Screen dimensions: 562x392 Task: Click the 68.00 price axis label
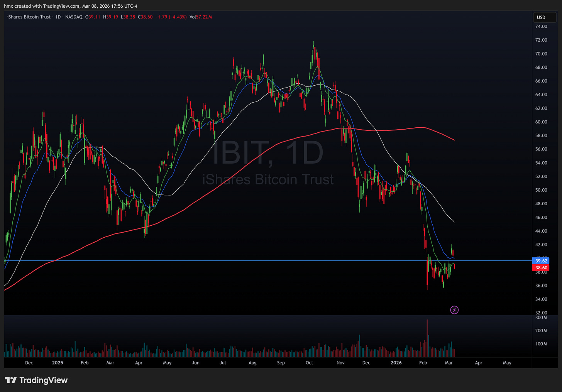(541, 68)
